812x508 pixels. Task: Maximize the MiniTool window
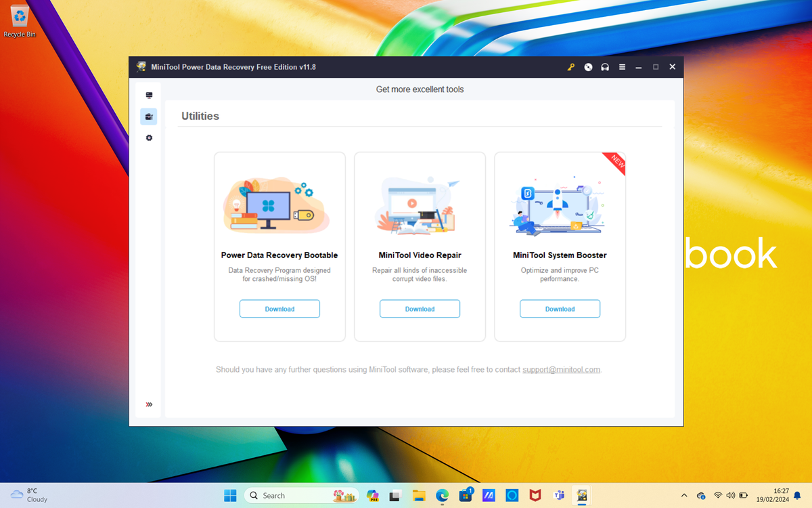(x=656, y=67)
